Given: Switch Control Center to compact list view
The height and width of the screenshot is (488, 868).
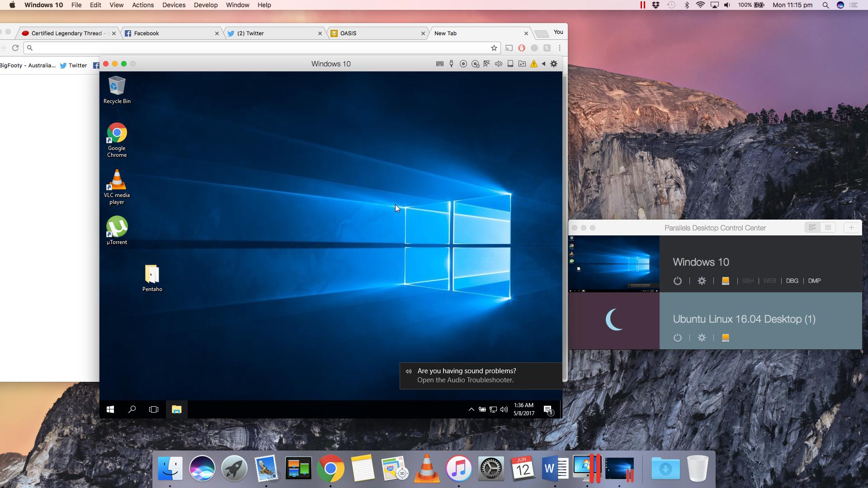Looking at the screenshot, I should [x=828, y=228].
